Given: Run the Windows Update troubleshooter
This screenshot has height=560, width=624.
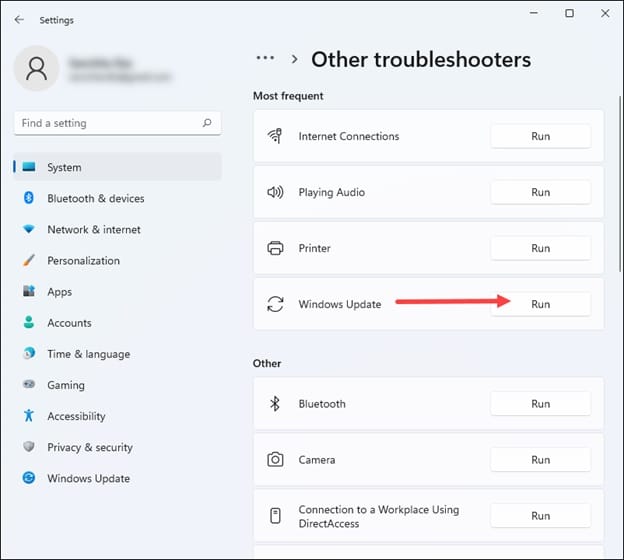Looking at the screenshot, I should click(540, 304).
